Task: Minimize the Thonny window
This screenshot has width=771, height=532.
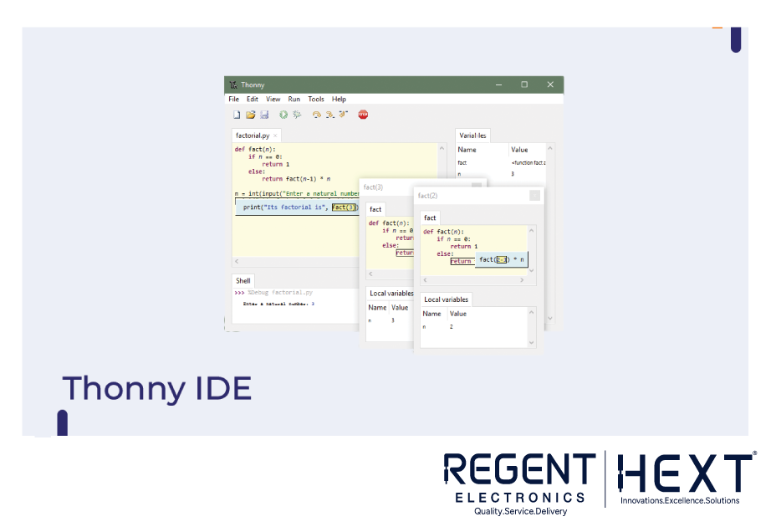Action: (x=498, y=84)
